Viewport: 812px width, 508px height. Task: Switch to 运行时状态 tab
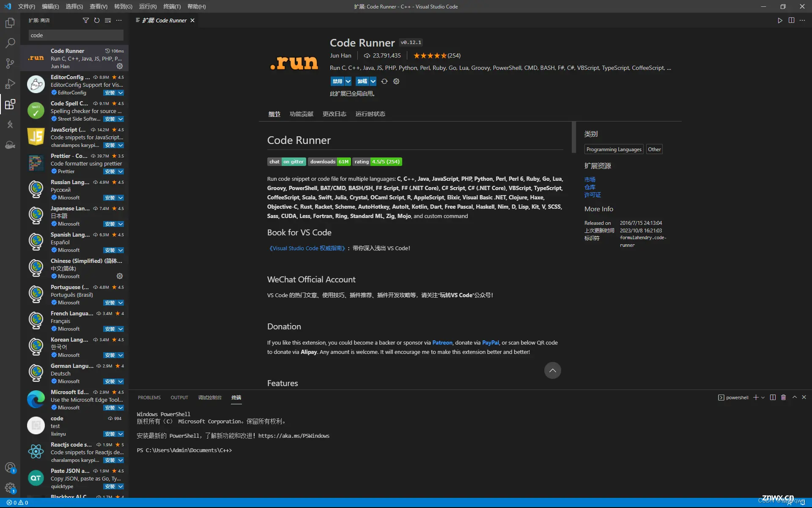click(370, 114)
